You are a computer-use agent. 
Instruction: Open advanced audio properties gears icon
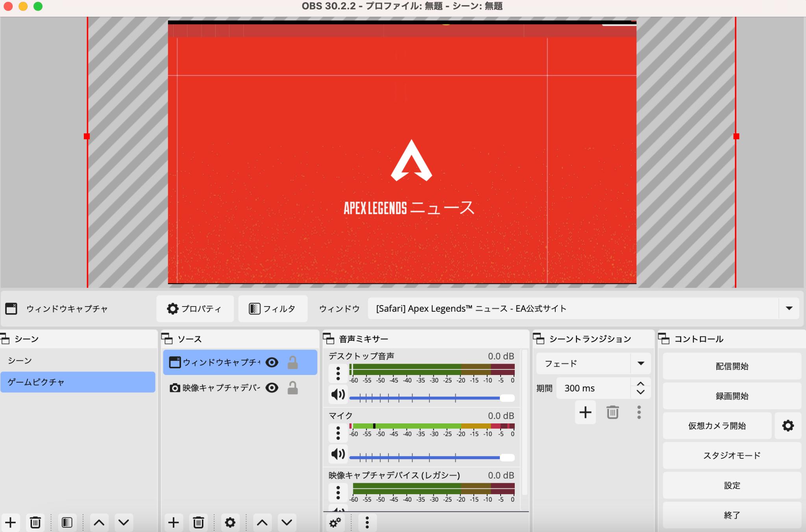(x=335, y=523)
